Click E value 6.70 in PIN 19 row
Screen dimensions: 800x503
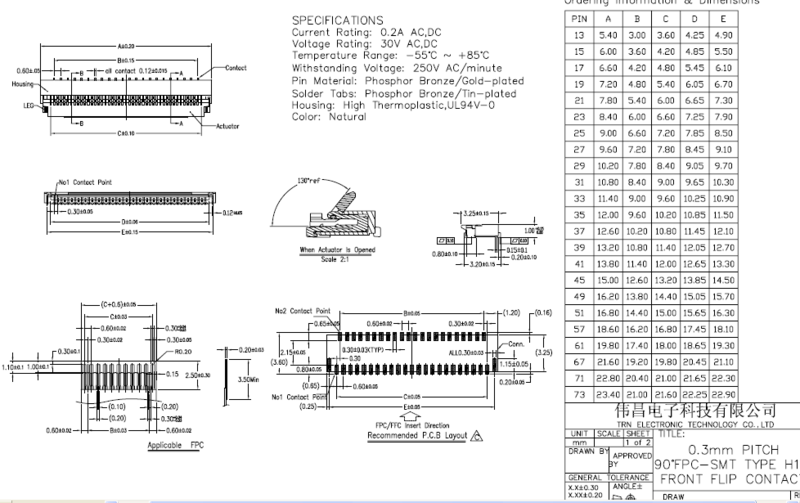coord(723,84)
